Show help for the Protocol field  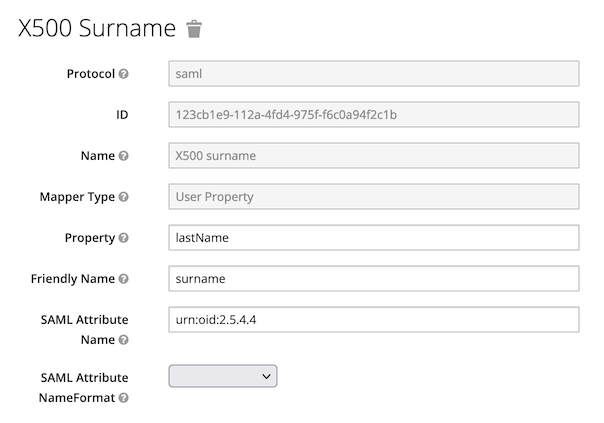point(123,74)
